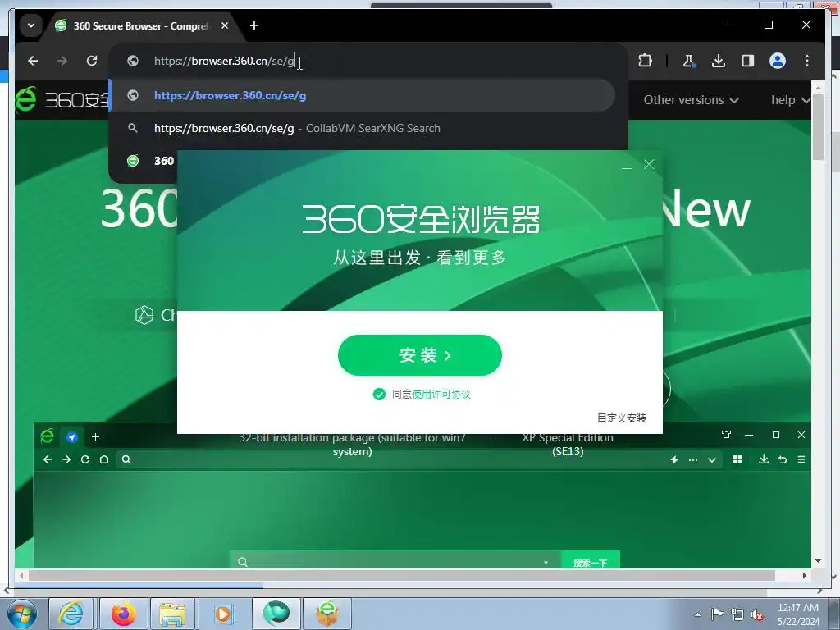Screen dimensions: 840x630
Task: Click the mock browser forward arrow icon
Action: click(x=66, y=459)
